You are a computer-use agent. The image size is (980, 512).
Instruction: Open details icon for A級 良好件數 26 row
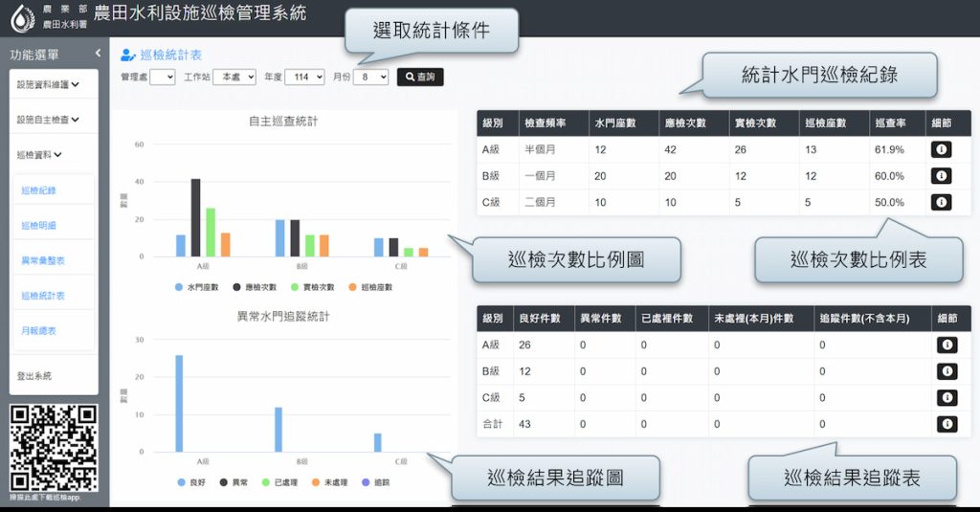click(x=947, y=345)
